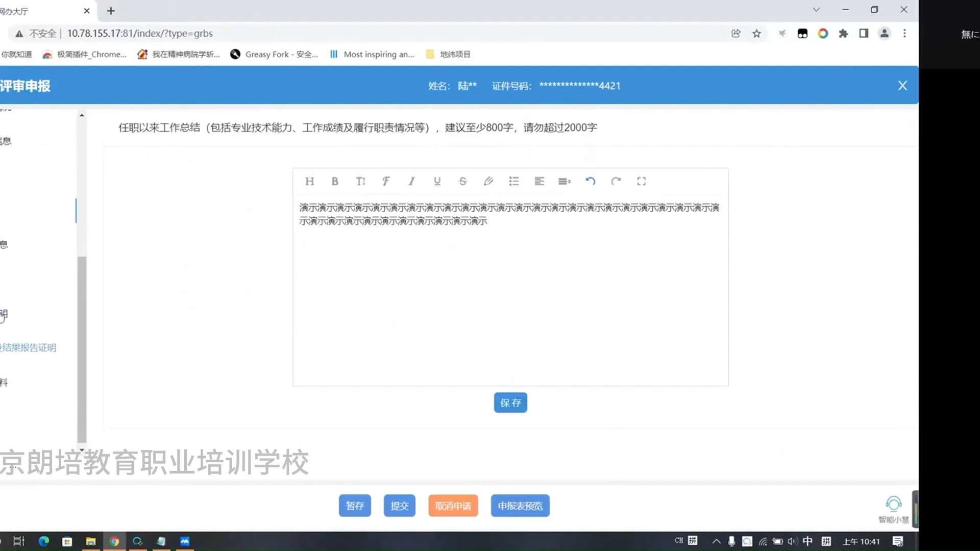Open text alignment options

(539, 181)
